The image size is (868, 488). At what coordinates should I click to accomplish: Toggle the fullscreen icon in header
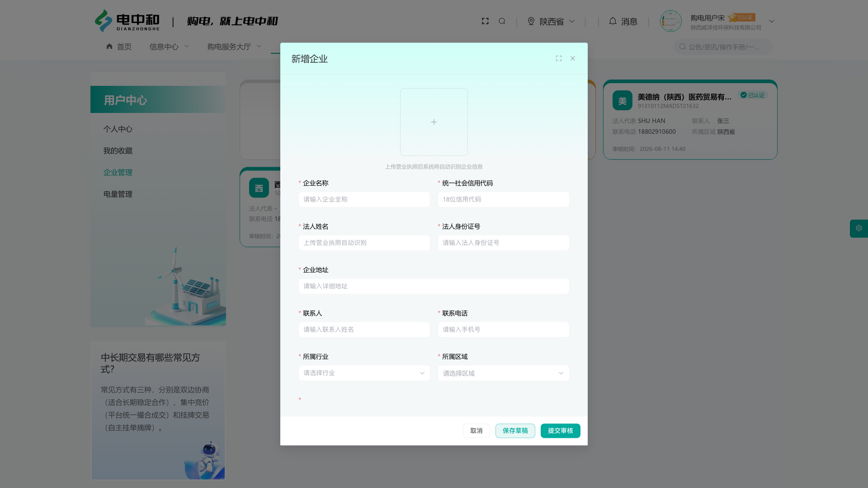point(485,21)
